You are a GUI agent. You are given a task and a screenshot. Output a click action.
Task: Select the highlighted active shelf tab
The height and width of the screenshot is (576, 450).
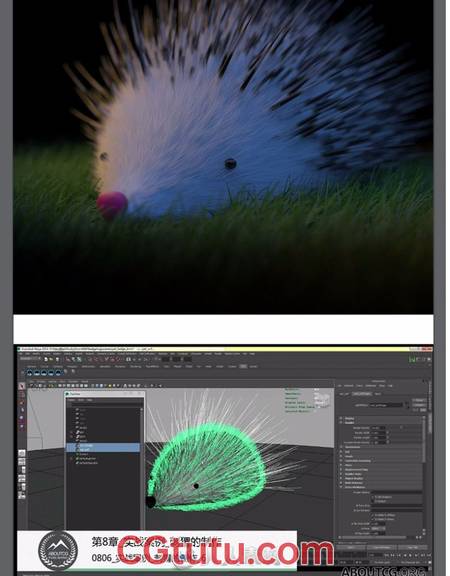pos(243,367)
